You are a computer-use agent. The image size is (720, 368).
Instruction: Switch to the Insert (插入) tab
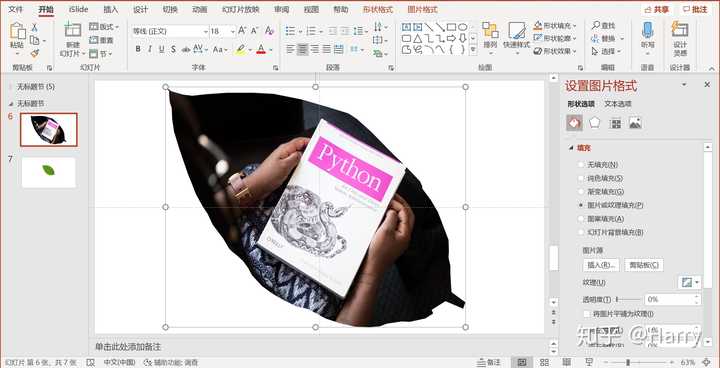(111, 9)
